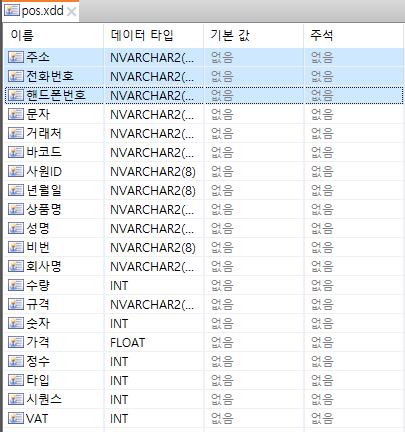Click the icon beside 타입
Viewport: 405px width, 432px height.
tap(16, 380)
